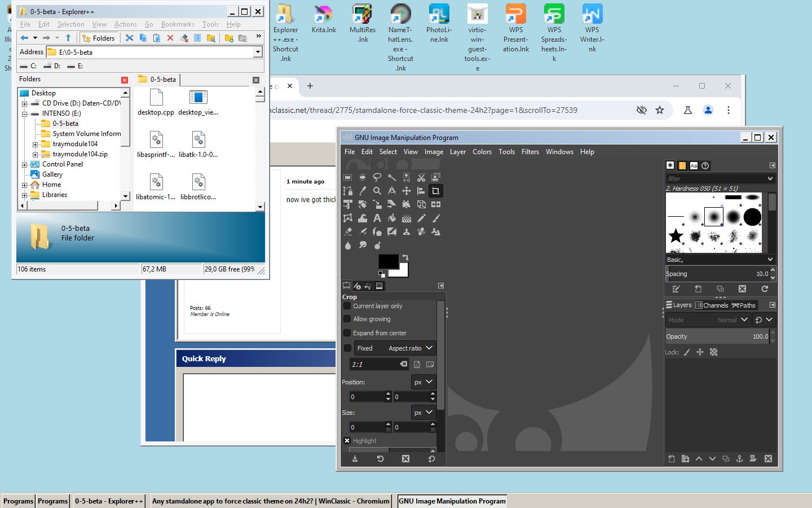This screenshot has height=508, width=812.
Task: Select the Clone tool
Action: 407,231
